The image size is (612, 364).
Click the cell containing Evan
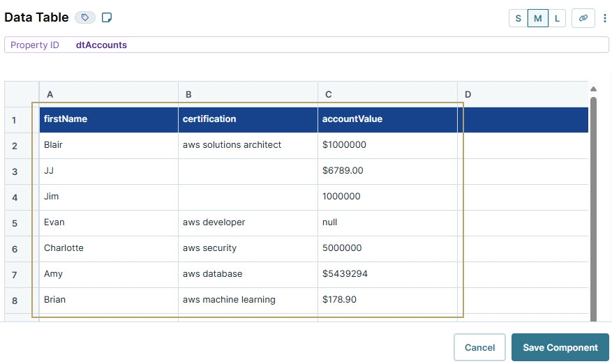[108, 222]
